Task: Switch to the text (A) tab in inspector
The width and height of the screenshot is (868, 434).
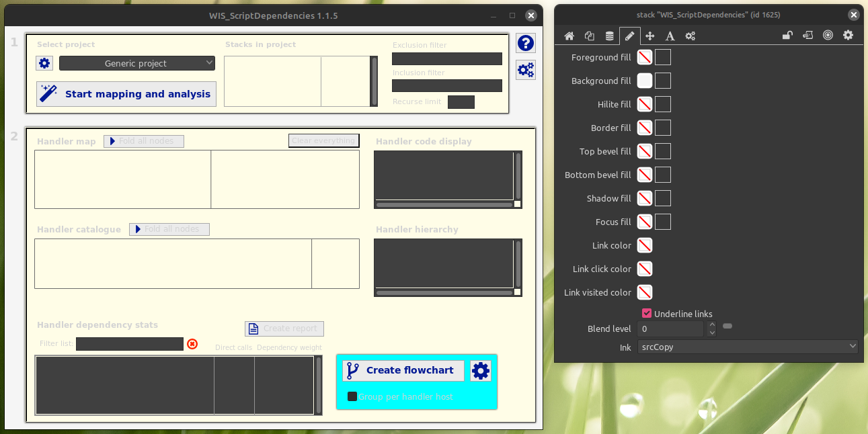Action: 670,36
